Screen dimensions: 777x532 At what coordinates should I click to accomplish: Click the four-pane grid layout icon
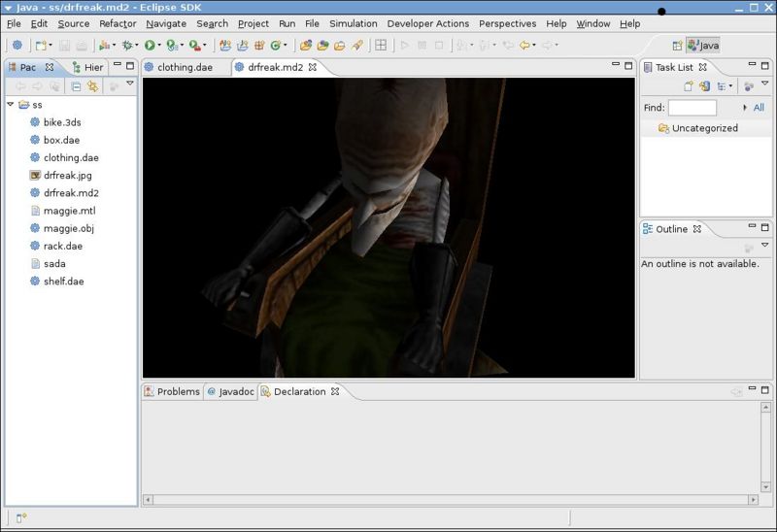point(381,45)
